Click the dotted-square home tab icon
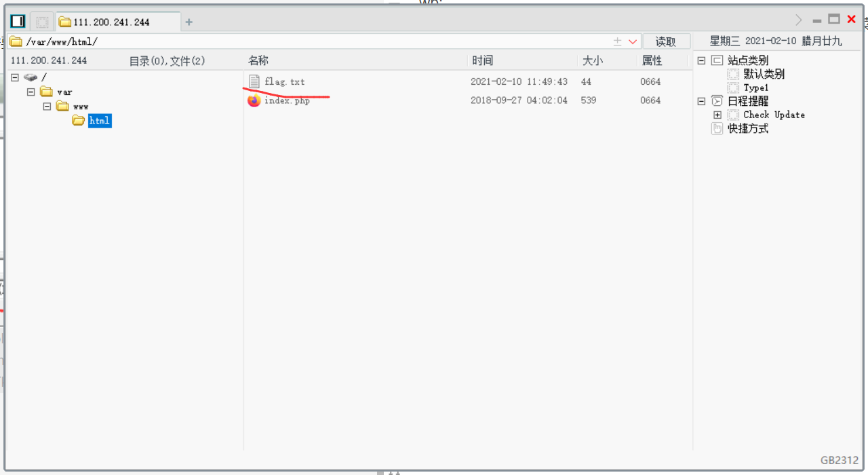The width and height of the screenshot is (868, 475). point(41,22)
